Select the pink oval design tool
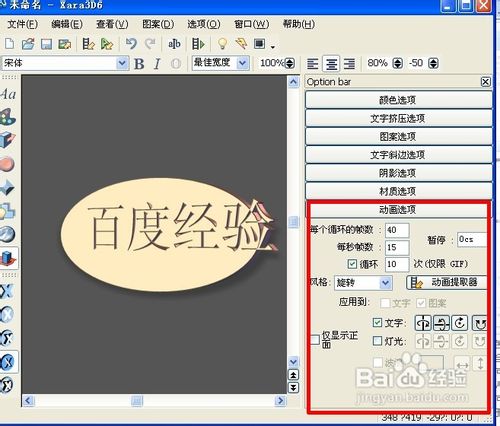 point(7,164)
